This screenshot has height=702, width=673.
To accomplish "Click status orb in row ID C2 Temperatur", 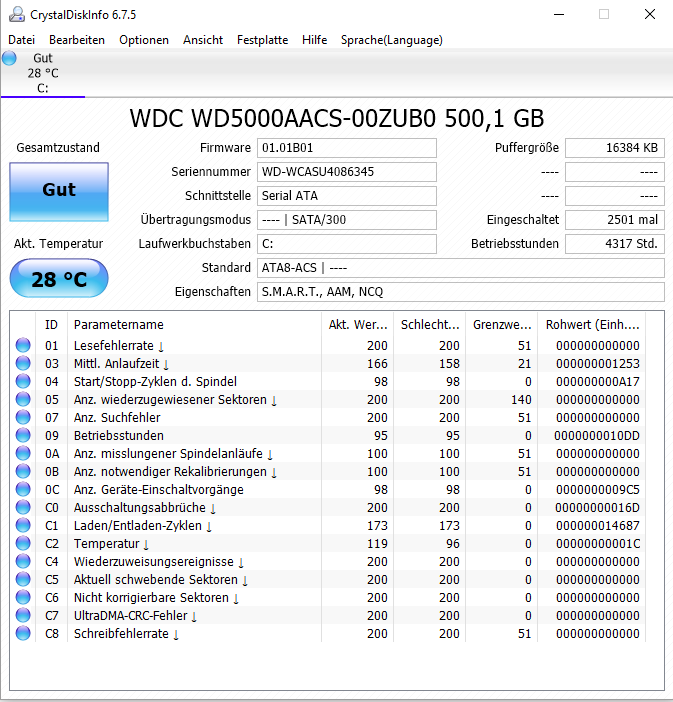I will (23, 543).
